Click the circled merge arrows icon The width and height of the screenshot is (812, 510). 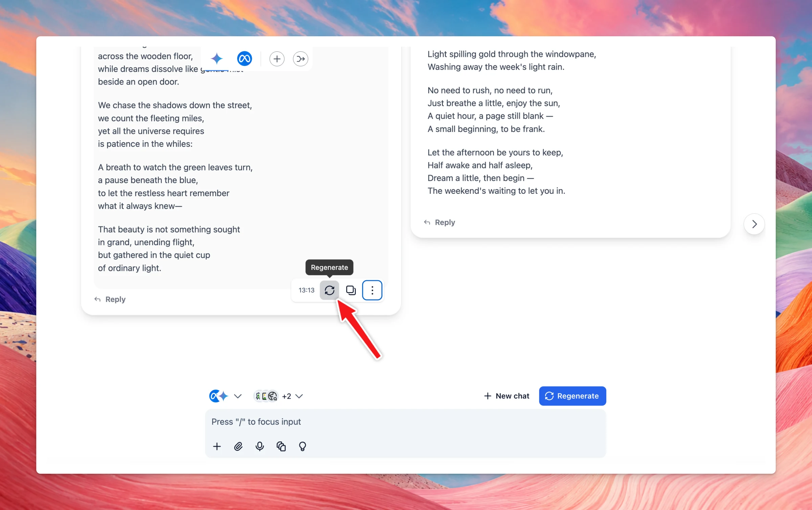(300, 59)
